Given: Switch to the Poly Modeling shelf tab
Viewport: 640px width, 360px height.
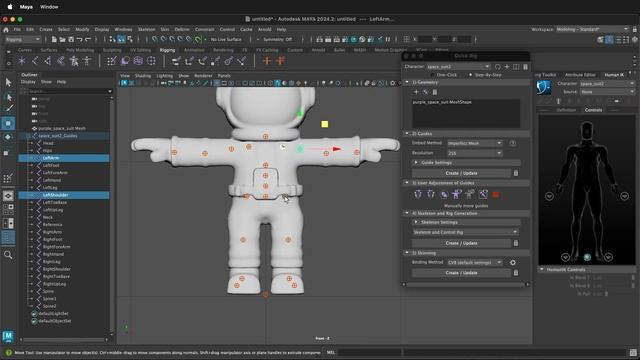Looking at the screenshot, I should pos(80,50).
